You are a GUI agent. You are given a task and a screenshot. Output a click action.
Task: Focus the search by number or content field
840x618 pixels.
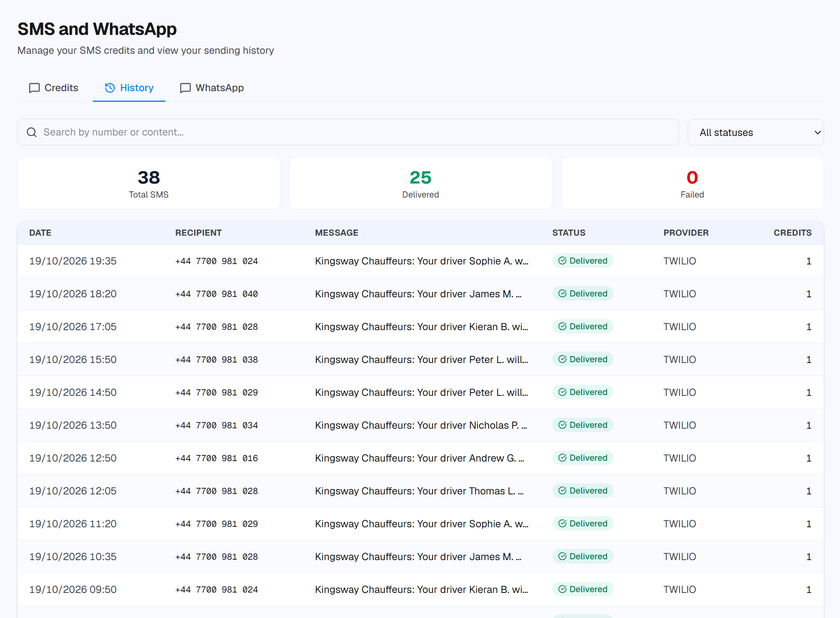[348, 132]
